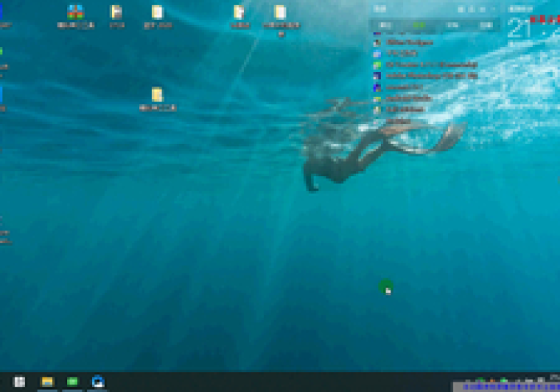Open the folder left of the rightmost top-row folder
The height and width of the screenshot is (392, 560).
click(x=239, y=13)
